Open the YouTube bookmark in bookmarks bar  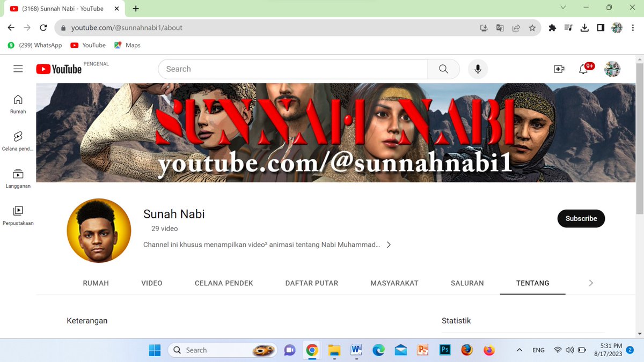click(88, 45)
